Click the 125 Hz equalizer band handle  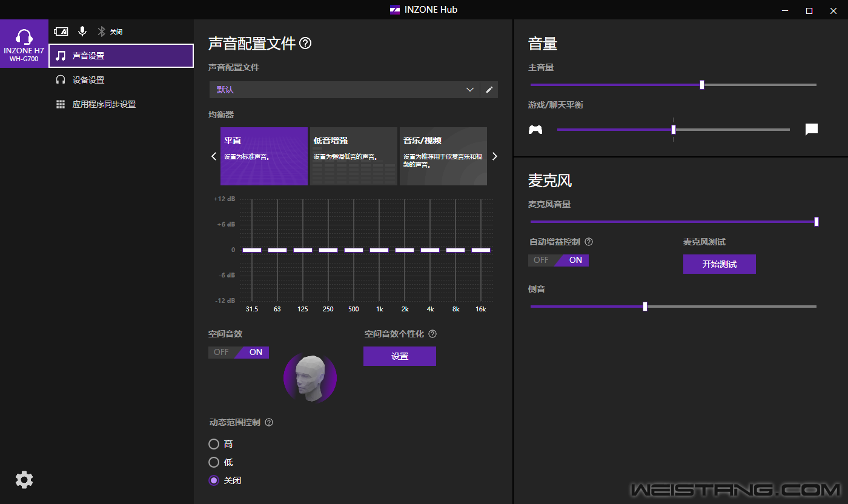[303, 250]
